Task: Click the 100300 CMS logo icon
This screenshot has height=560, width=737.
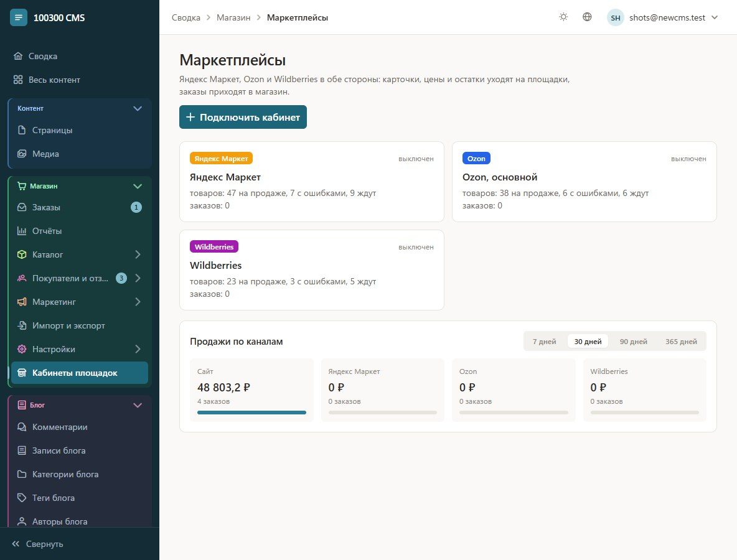Action: [x=18, y=17]
